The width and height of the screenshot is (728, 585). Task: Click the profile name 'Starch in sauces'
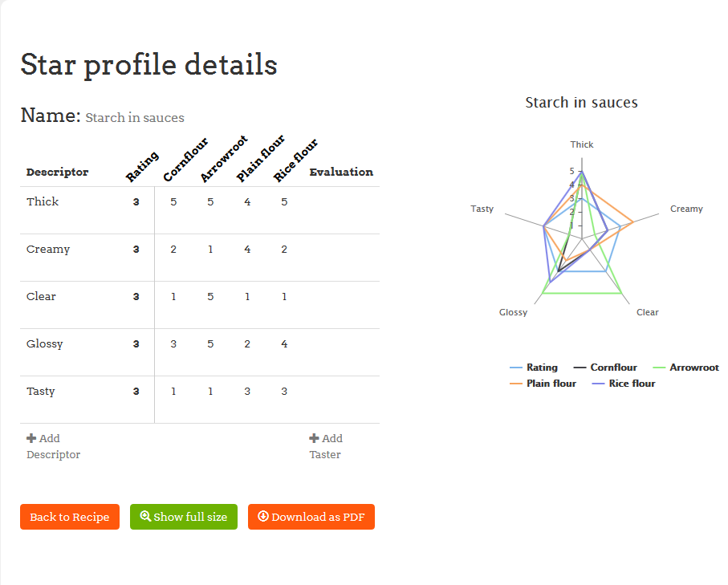135,118
